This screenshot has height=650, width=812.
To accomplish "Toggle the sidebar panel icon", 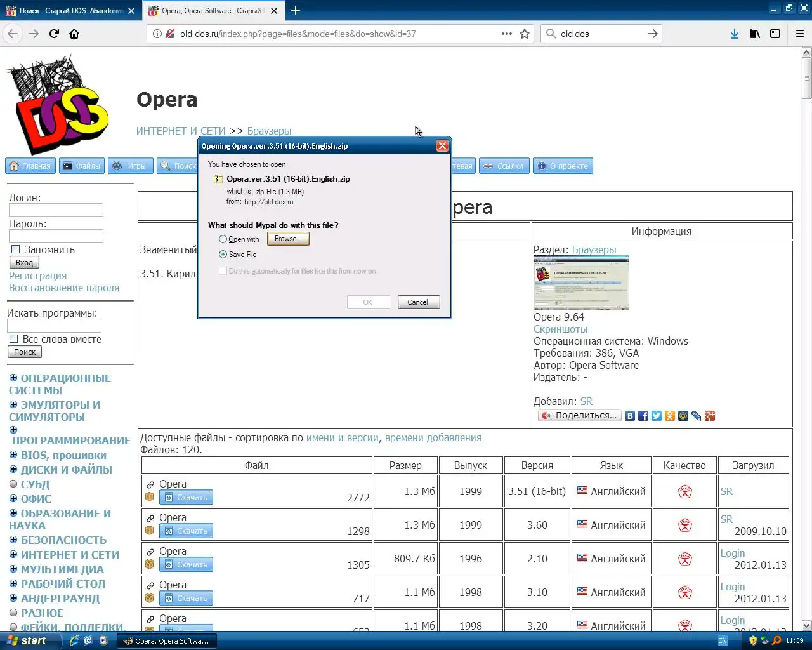I will click(775, 34).
